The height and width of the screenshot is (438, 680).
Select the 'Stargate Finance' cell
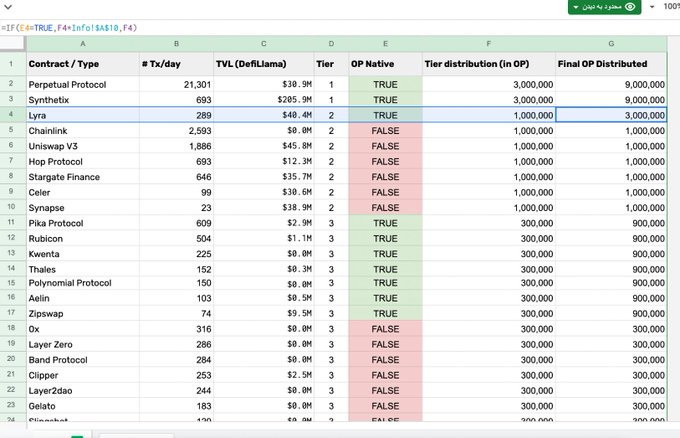point(83,177)
